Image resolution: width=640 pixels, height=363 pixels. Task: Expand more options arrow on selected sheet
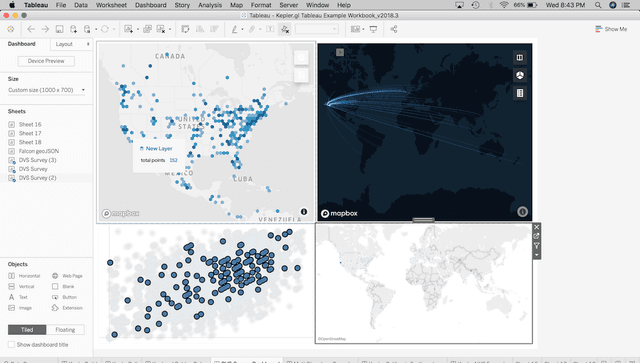pyautogui.click(x=536, y=255)
